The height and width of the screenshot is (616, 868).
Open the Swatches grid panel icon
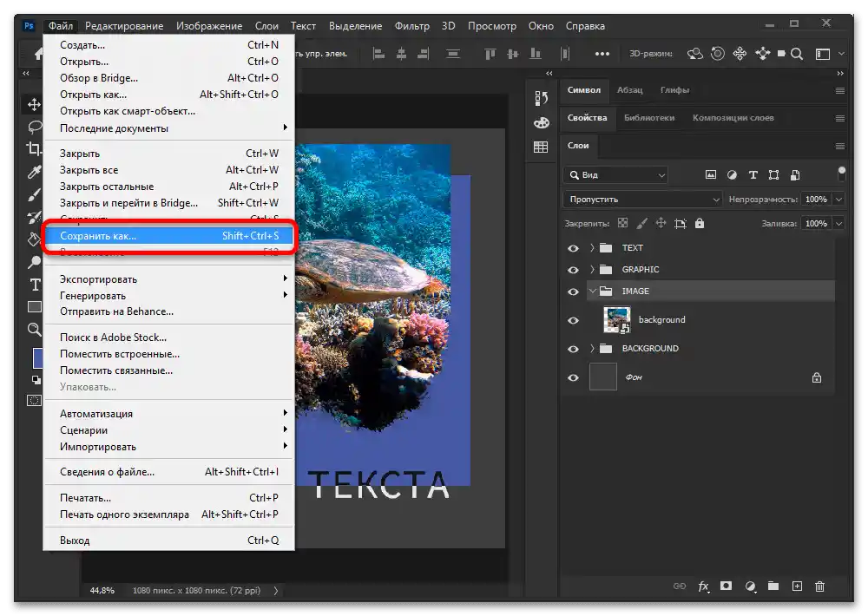click(x=541, y=147)
